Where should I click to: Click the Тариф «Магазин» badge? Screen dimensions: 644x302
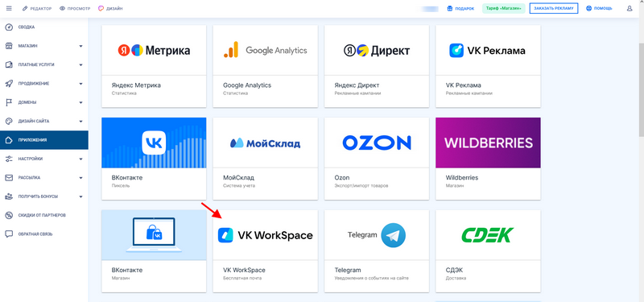(504, 8)
